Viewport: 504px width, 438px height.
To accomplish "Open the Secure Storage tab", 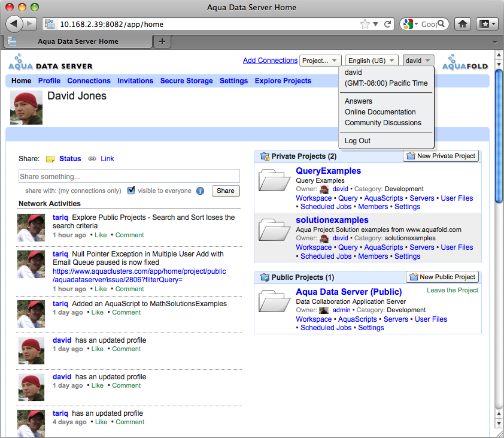I will [x=186, y=81].
